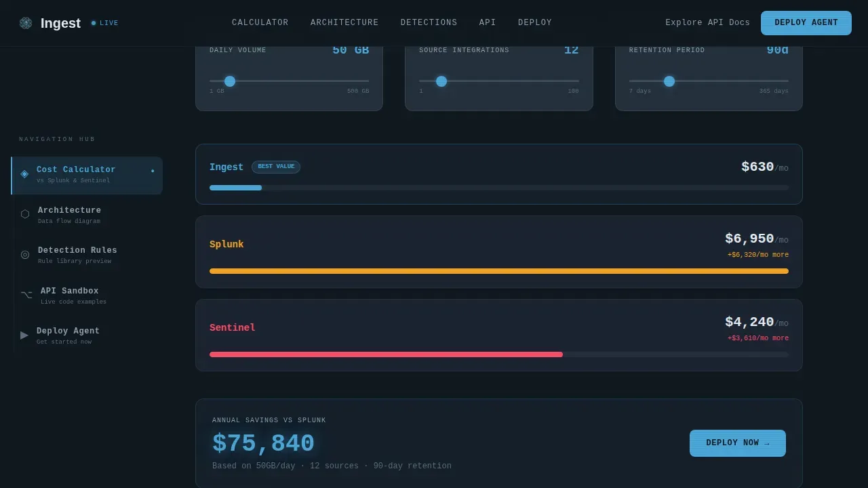Click the Best Value badge

click(276, 167)
